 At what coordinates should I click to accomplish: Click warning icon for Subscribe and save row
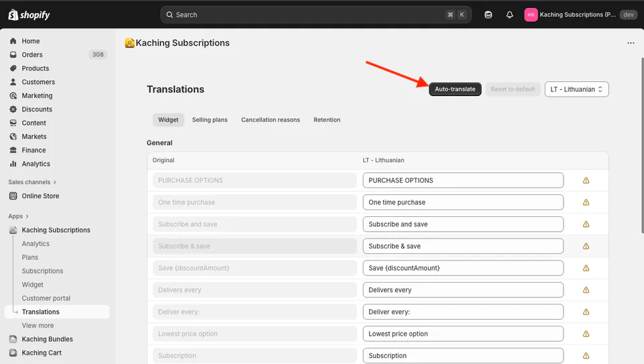(586, 224)
